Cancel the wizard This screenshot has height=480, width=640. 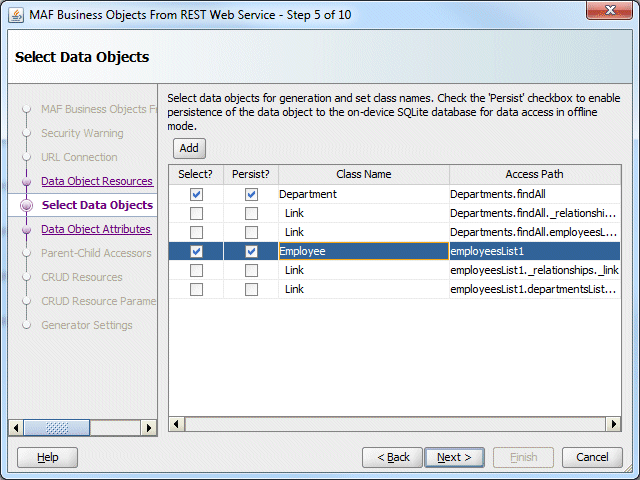[x=592, y=457]
